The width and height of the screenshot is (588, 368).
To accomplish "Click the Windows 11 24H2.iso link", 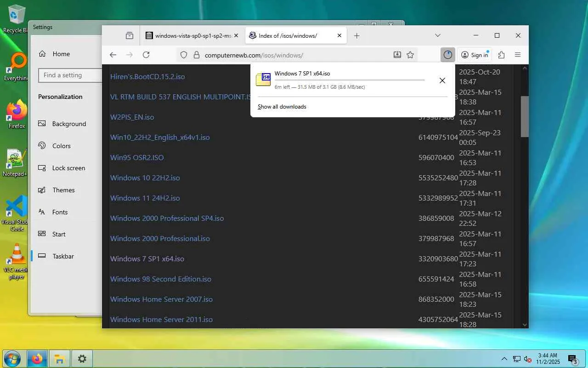I will coord(145,198).
